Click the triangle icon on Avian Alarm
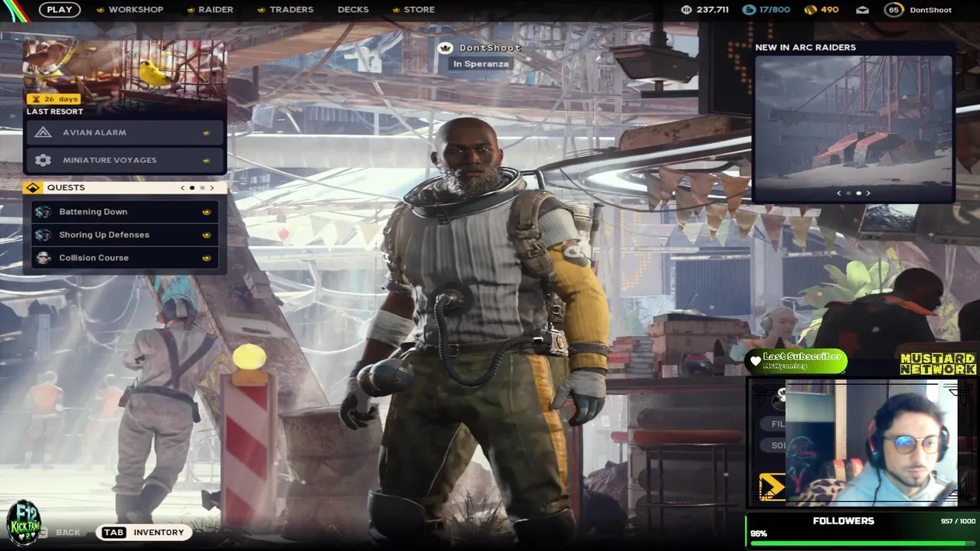Viewport: 980px width, 551px height. [x=43, y=132]
